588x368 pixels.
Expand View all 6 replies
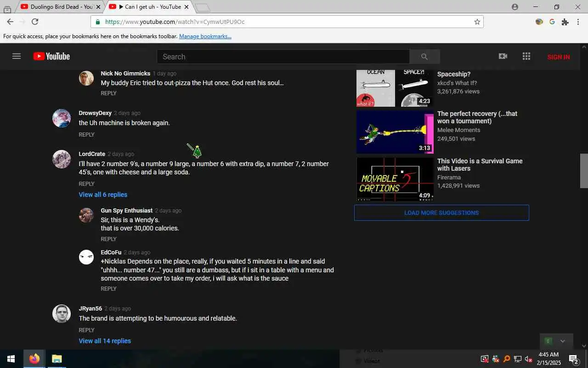(x=103, y=195)
